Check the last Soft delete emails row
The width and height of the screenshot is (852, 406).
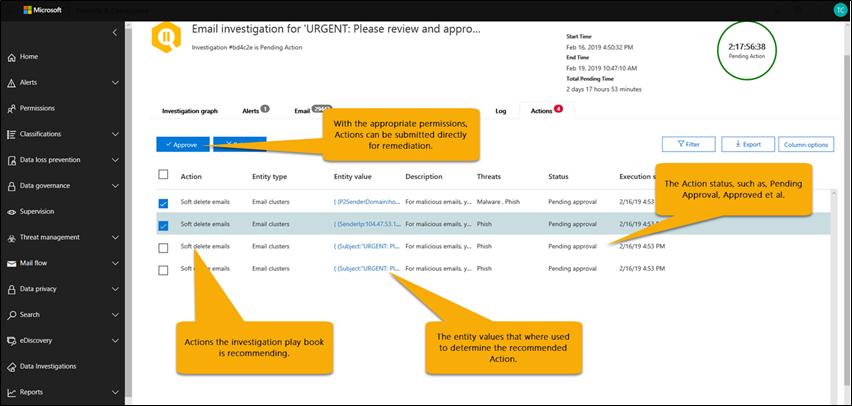tap(164, 269)
